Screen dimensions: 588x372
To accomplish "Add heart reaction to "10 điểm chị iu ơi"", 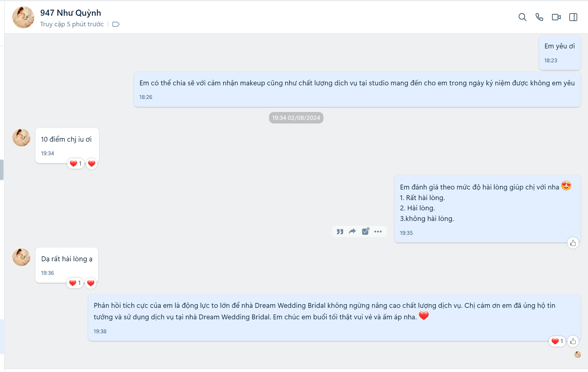I will point(91,163).
